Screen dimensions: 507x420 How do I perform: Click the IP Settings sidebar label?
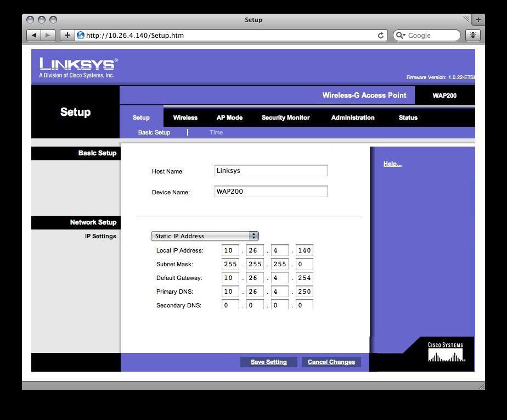(100, 236)
